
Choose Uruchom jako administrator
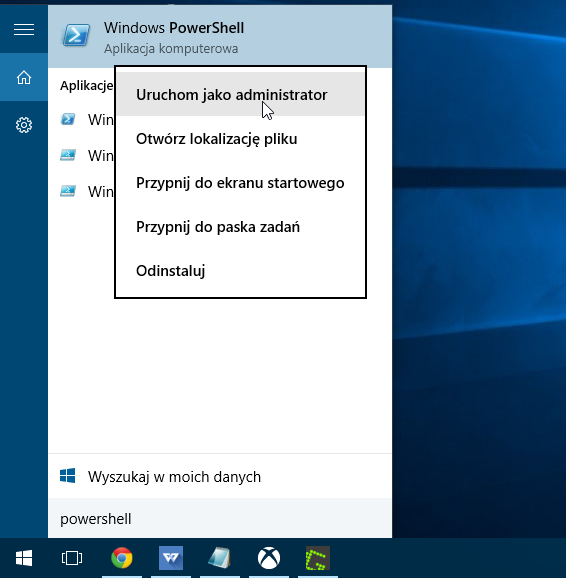[240, 95]
